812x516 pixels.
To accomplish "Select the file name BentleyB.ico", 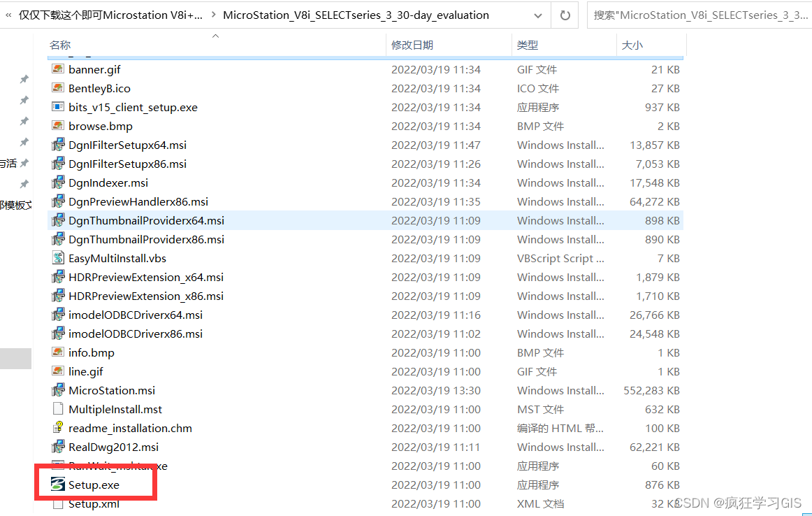I will pyautogui.click(x=99, y=89).
